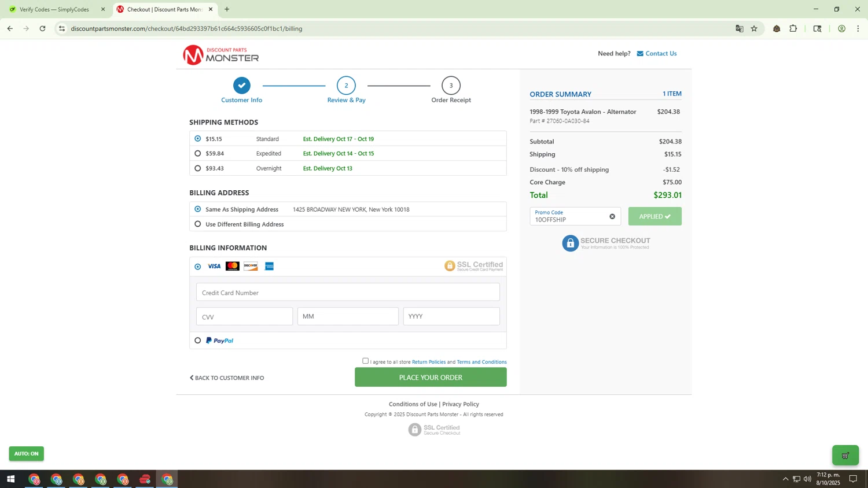Click the YYYY expiry year field
This screenshot has height=488, width=868.
451,316
